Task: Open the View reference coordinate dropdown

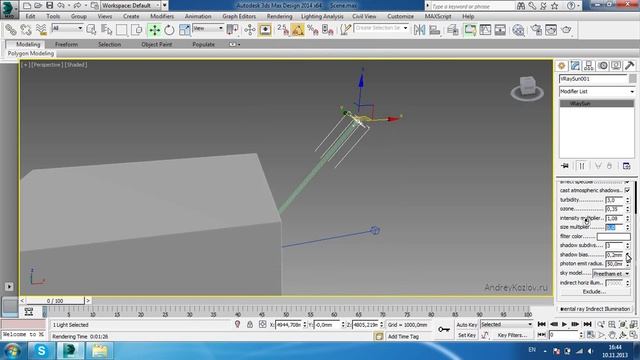Action: click(x=208, y=28)
